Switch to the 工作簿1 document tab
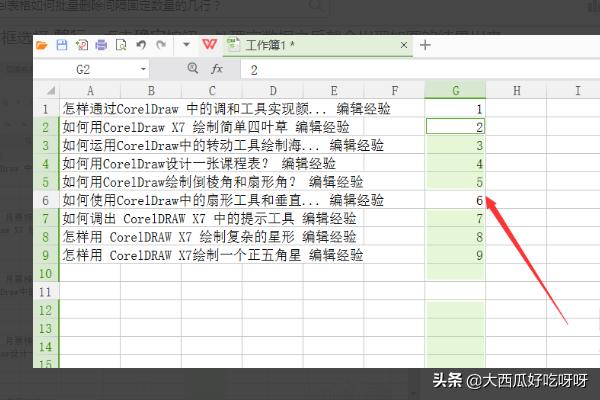 tap(318, 46)
